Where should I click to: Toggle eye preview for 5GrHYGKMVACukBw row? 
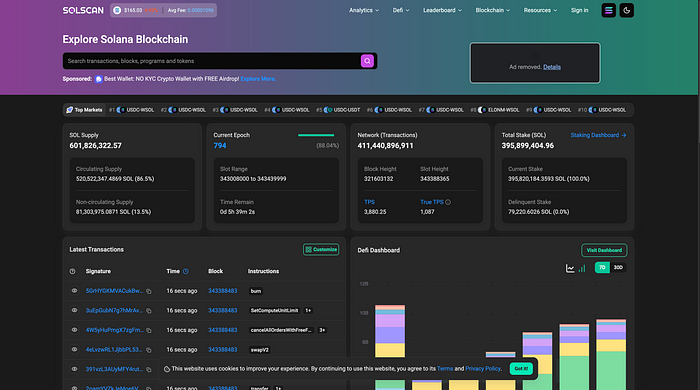(x=75, y=290)
